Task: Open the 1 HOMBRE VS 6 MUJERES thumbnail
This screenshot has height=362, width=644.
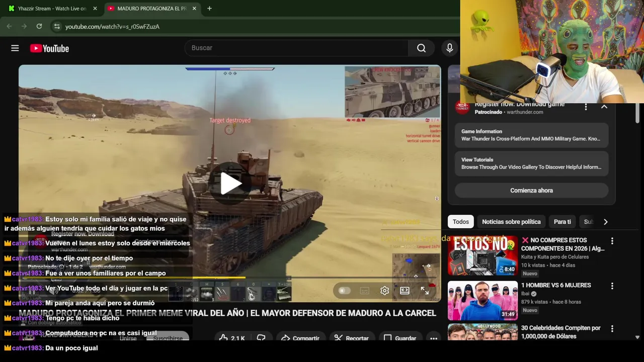Action: (482, 300)
